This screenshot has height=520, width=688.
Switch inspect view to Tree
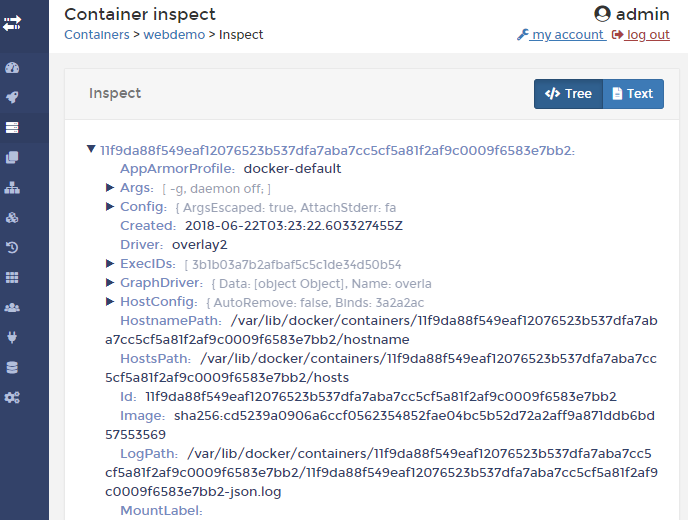point(568,94)
